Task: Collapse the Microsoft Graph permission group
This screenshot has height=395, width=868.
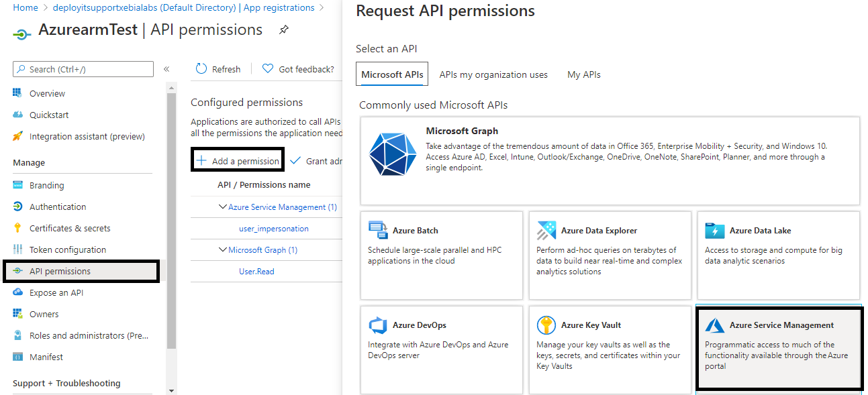Action: point(223,250)
